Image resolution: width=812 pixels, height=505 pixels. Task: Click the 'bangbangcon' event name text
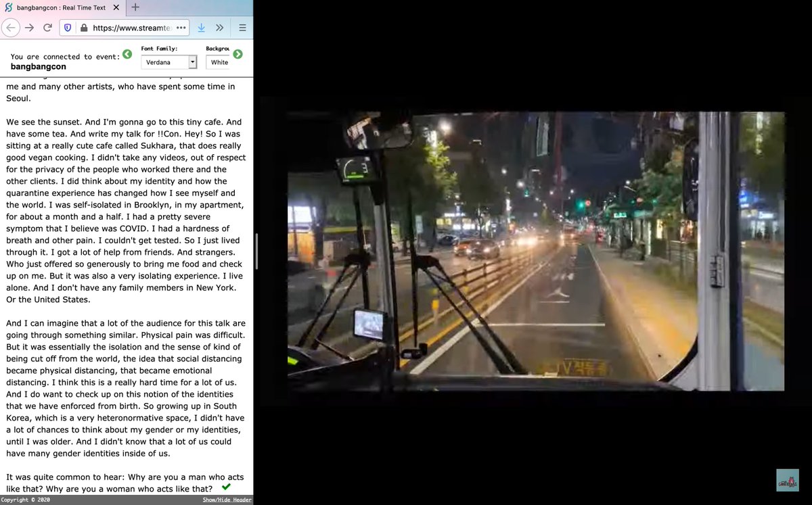click(x=39, y=66)
